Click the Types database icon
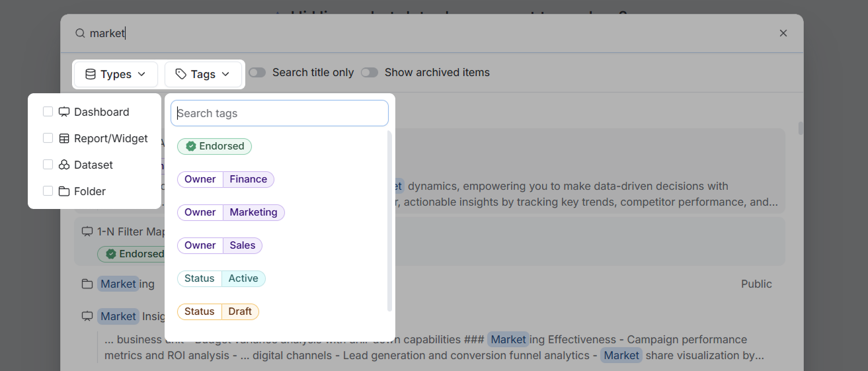This screenshot has height=371, width=868. [x=91, y=74]
